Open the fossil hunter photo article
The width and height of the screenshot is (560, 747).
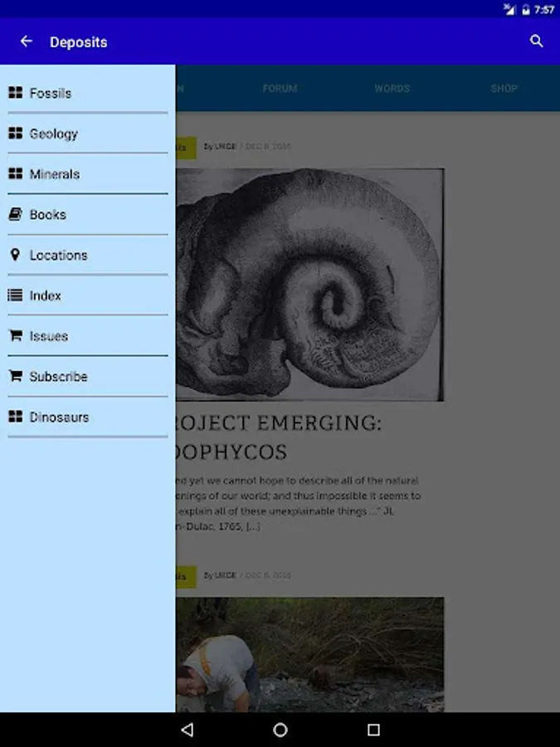click(x=310, y=655)
